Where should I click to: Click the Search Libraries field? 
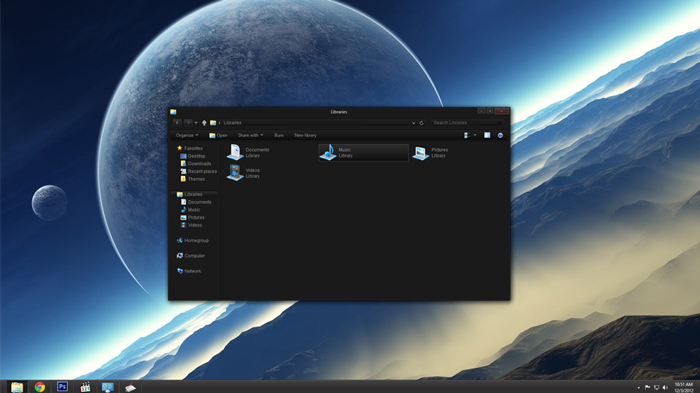467,123
